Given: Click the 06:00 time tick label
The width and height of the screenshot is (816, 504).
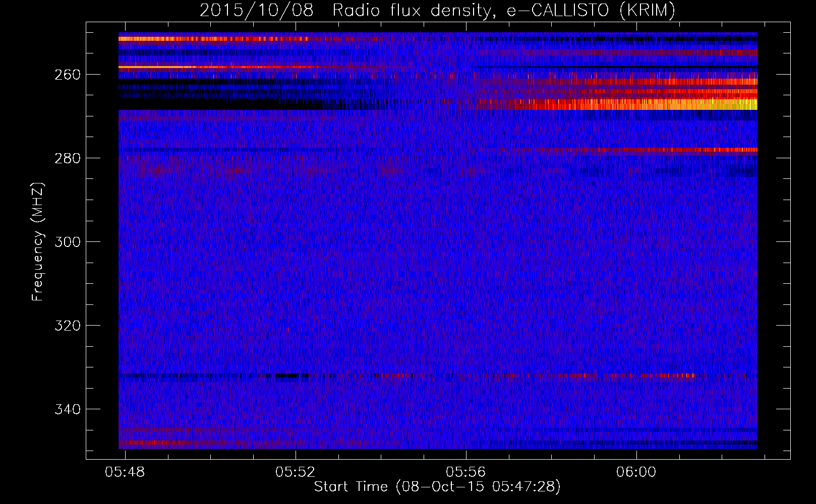Looking at the screenshot, I should click(x=636, y=472).
